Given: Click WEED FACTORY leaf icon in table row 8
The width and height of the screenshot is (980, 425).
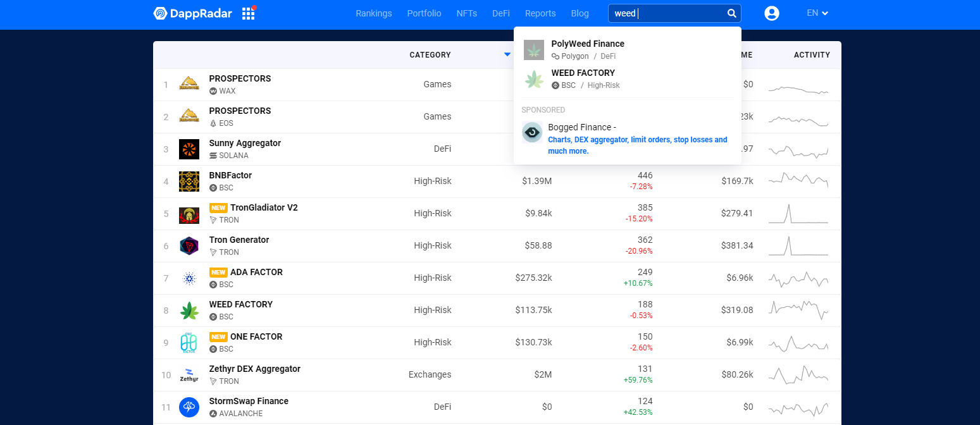Looking at the screenshot, I should click(189, 311).
